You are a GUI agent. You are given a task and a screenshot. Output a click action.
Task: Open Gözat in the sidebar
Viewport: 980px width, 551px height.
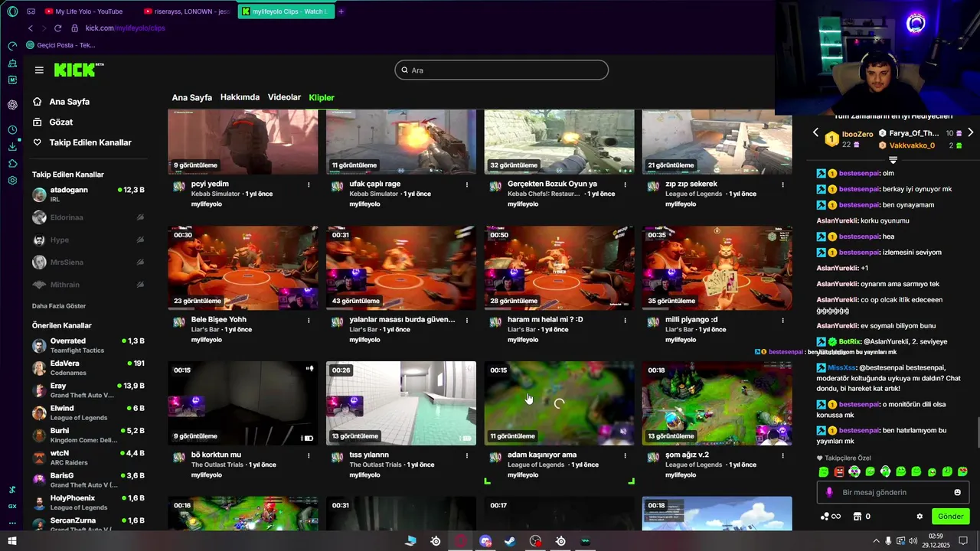pos(53,122)
